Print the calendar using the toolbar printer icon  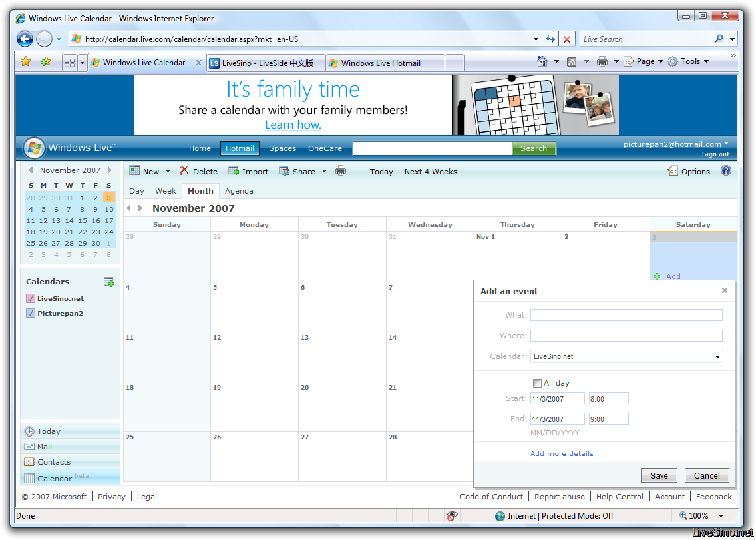pos(341,171)
